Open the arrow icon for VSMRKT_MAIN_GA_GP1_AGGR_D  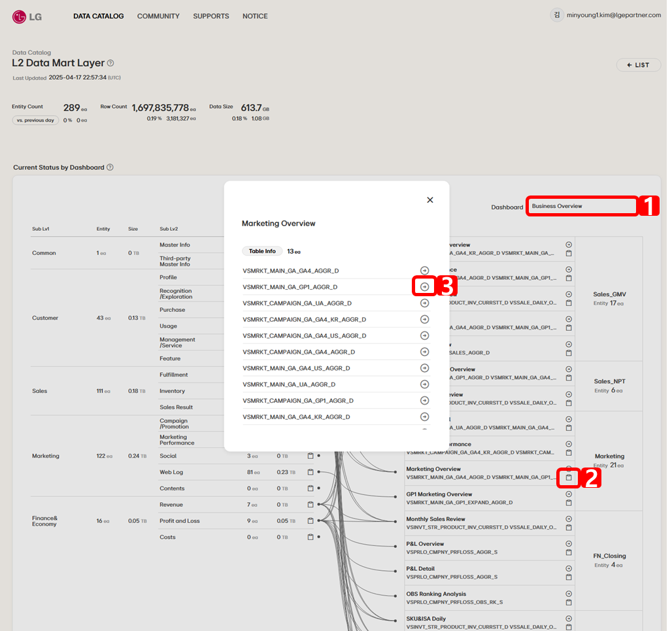pyautogui.click(x=425, y=287)
